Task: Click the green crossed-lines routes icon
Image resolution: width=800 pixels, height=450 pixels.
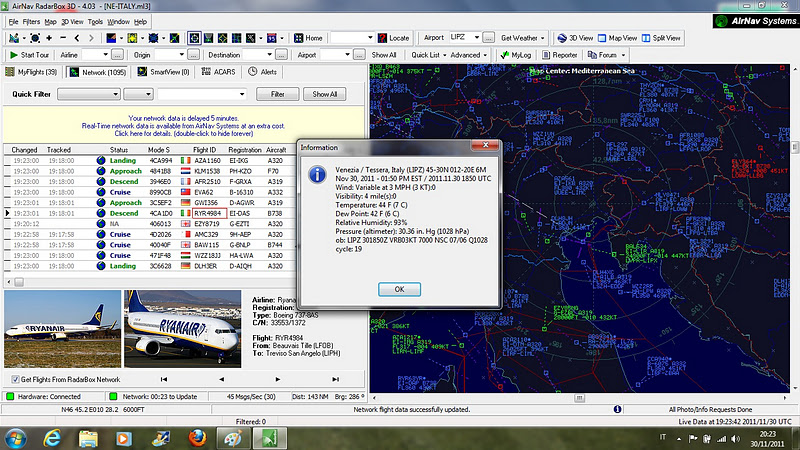Action: coord(174,38)
